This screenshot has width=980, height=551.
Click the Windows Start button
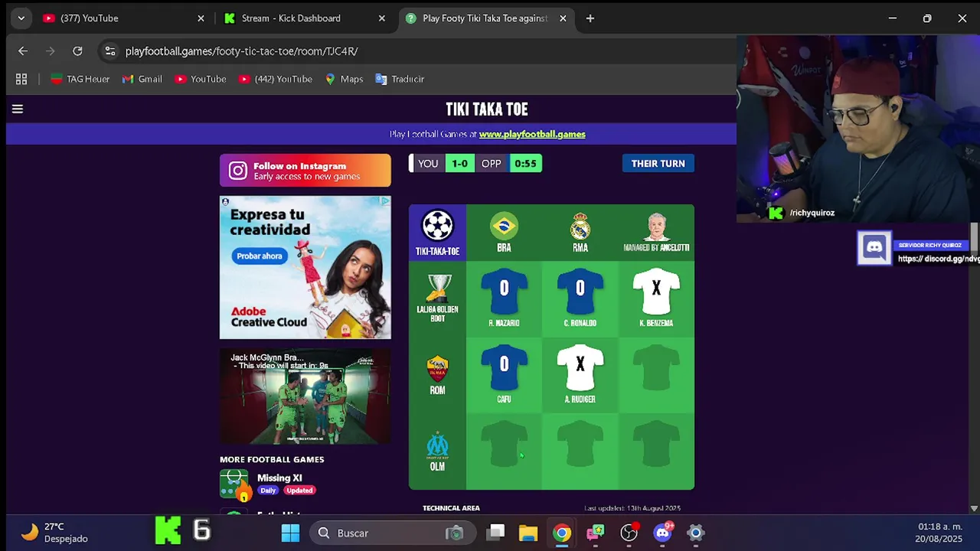click(291, 533)
